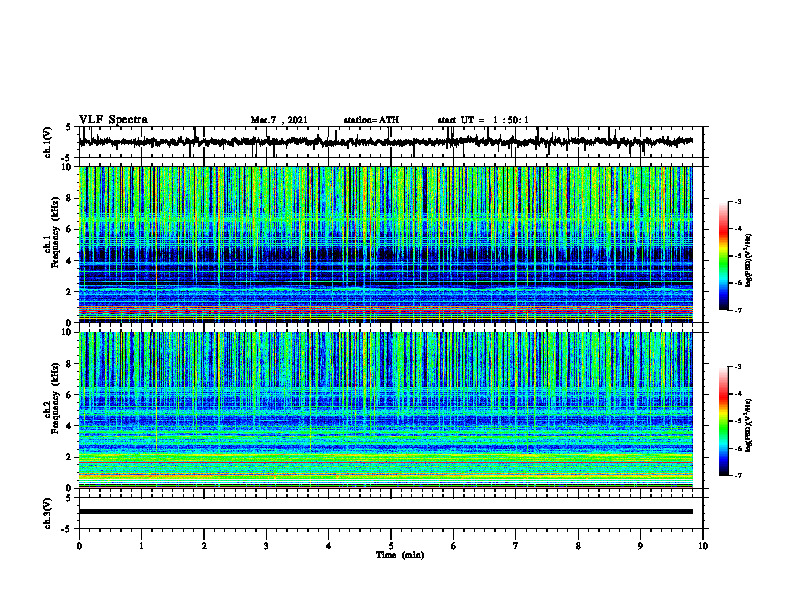
Task: Click time axis tick label '6'
Action: coord(454,546)
